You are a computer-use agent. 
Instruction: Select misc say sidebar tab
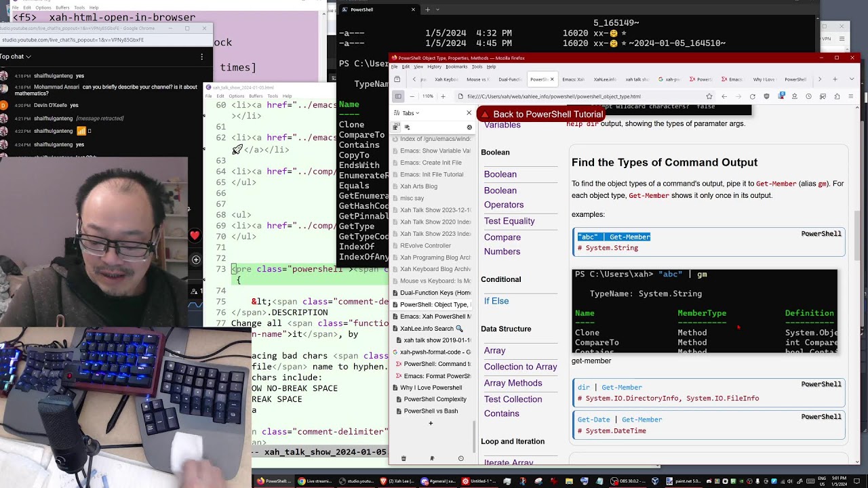tap(431, 198)
